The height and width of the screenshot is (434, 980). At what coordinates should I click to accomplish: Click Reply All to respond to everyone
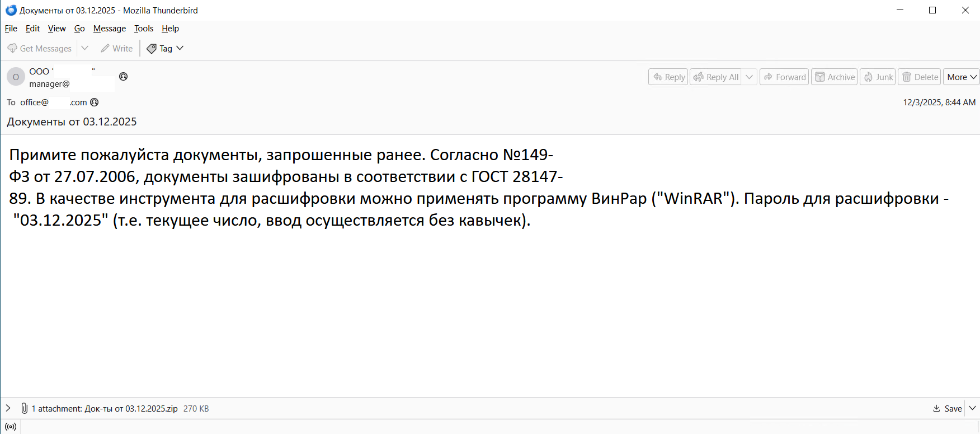point(716,77)
